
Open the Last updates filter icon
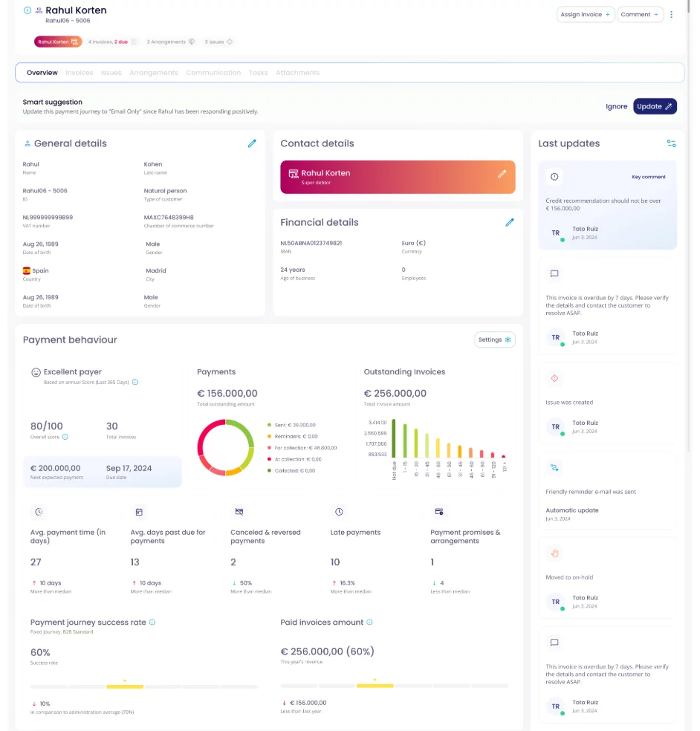click(x=672, y=143)
